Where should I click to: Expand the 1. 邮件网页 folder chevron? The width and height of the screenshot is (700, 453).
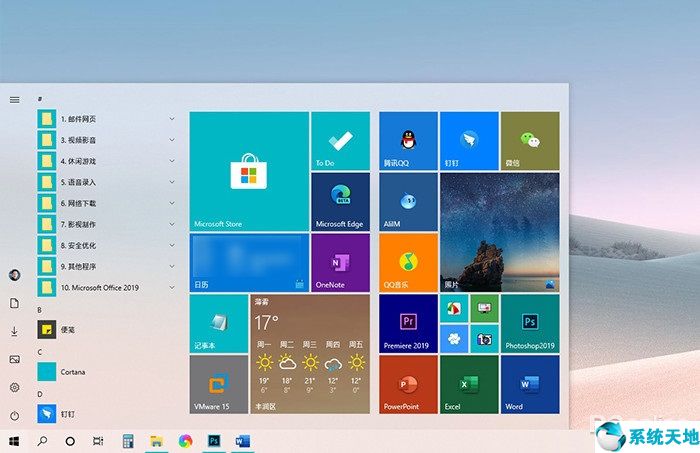point(172,119)
